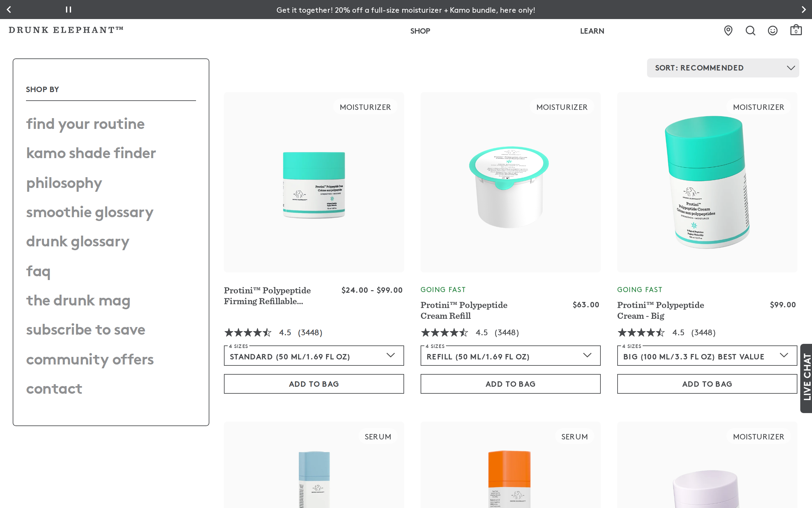The height and width of the screenshot is (508, 812).
Task: Open the LEARN menu
Action: tap(592, 31)
